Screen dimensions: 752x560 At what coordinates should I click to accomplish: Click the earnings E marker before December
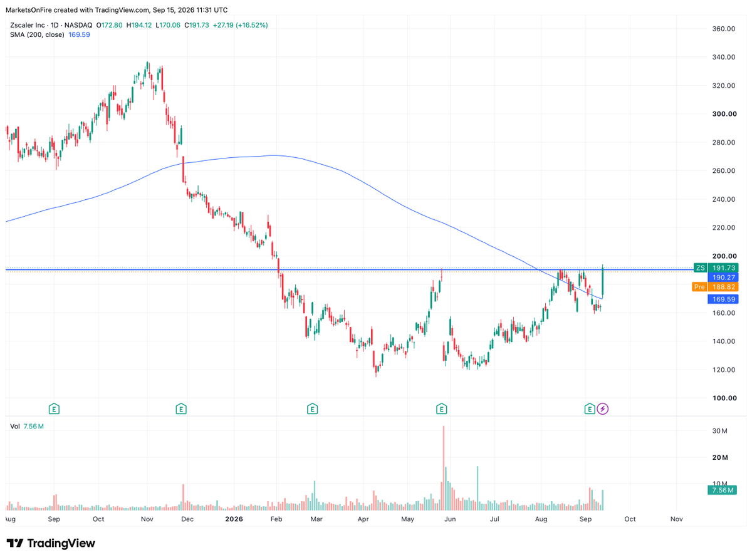pyautogui.click(x=180, y=409)
